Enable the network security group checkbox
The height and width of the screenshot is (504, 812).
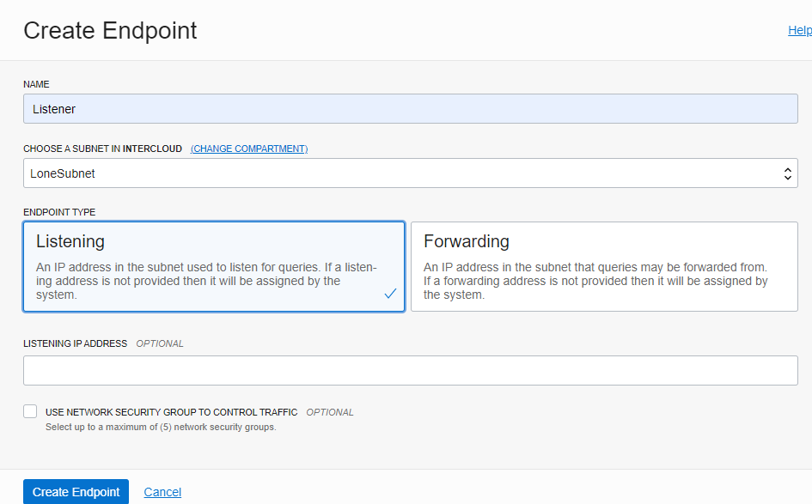[31, 412]
